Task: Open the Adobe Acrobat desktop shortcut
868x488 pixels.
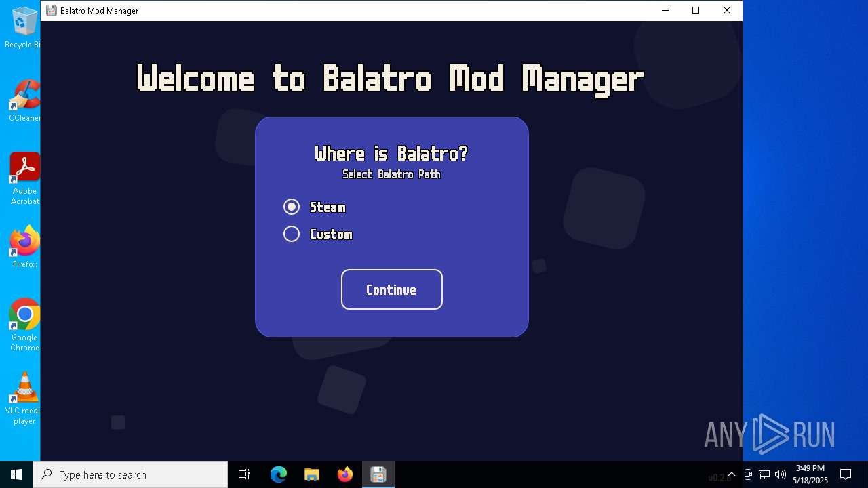Action: 24,179
